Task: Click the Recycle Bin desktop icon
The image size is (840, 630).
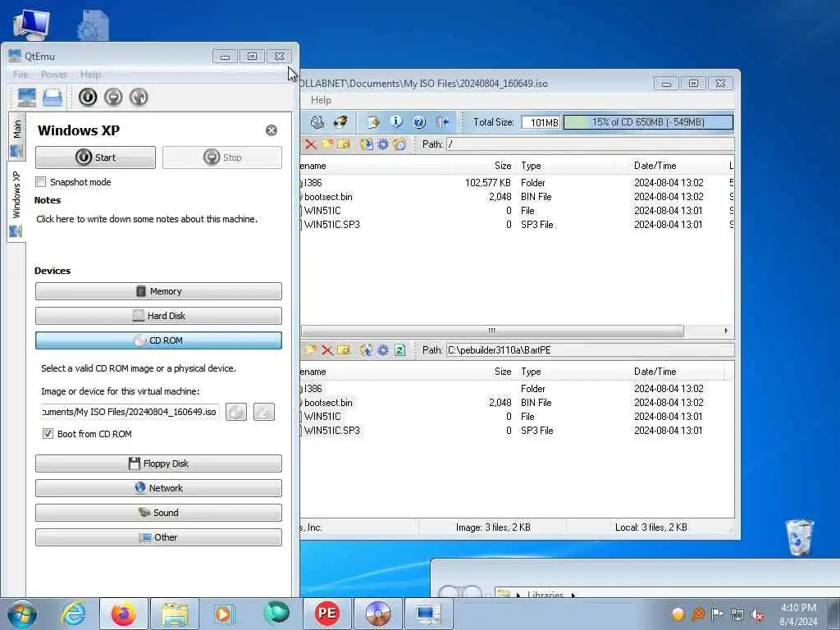Action: pos(799,537)
